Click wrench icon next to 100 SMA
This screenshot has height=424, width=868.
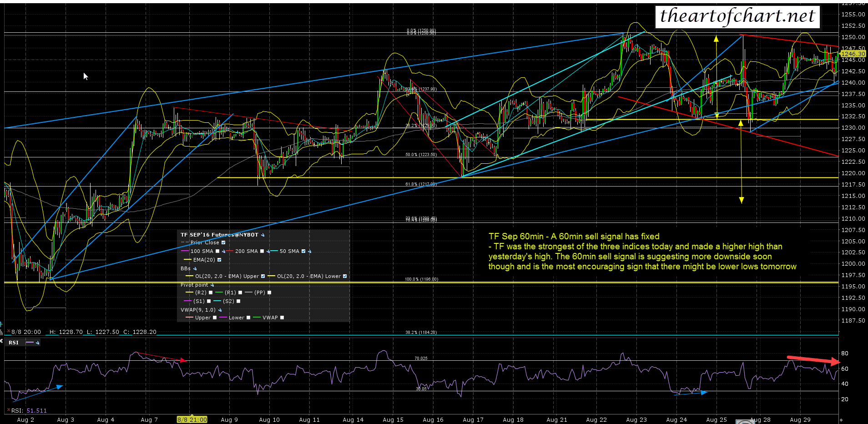click(223, 252)
